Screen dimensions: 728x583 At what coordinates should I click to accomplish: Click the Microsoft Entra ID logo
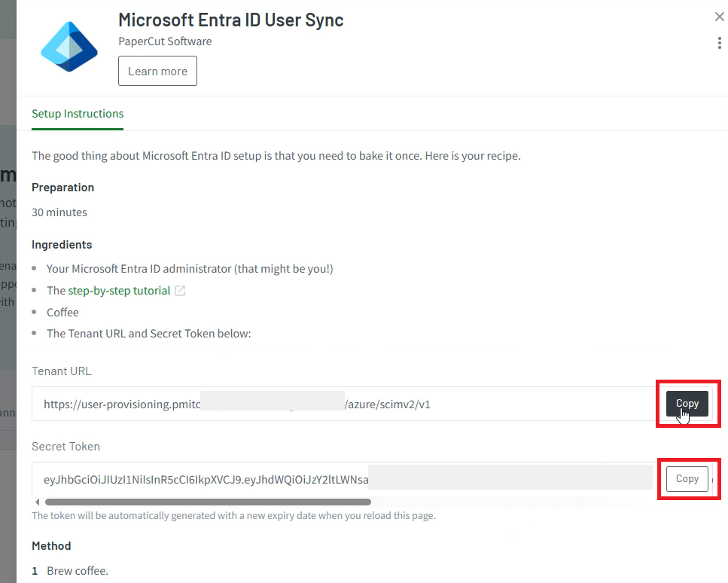tap(69, 47)
